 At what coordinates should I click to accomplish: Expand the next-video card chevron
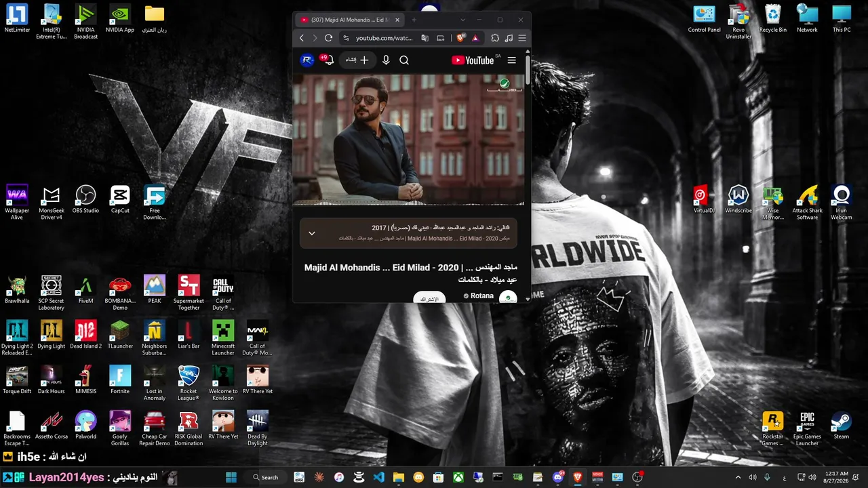[312, 233]
